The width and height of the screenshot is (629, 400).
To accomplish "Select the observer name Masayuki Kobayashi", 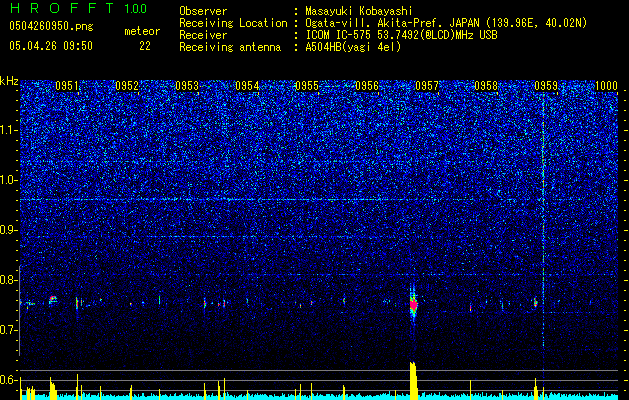I will click(358, 11).
